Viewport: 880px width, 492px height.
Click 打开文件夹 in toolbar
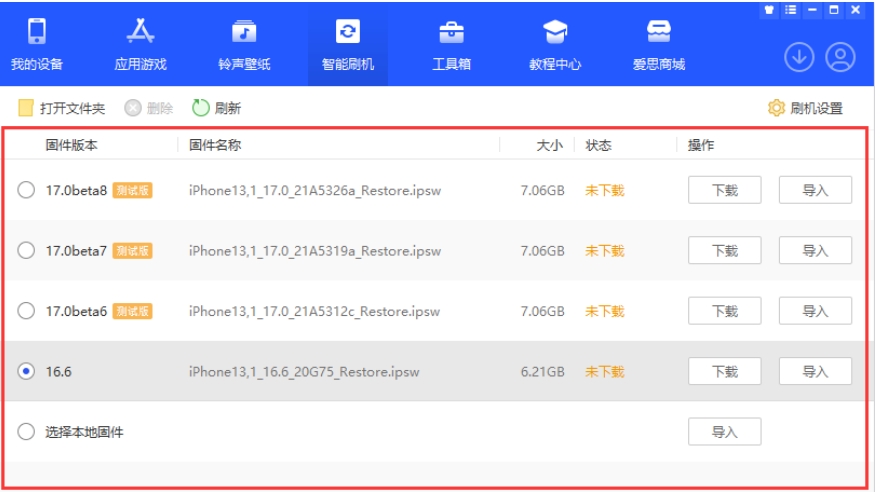62,108
